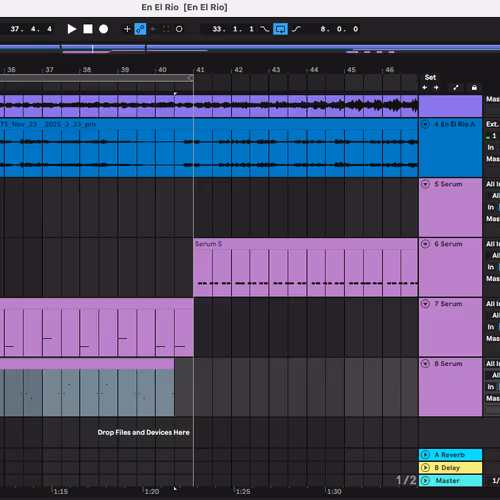
Task: Start playback with the Play button
Action: click(71, 29)
